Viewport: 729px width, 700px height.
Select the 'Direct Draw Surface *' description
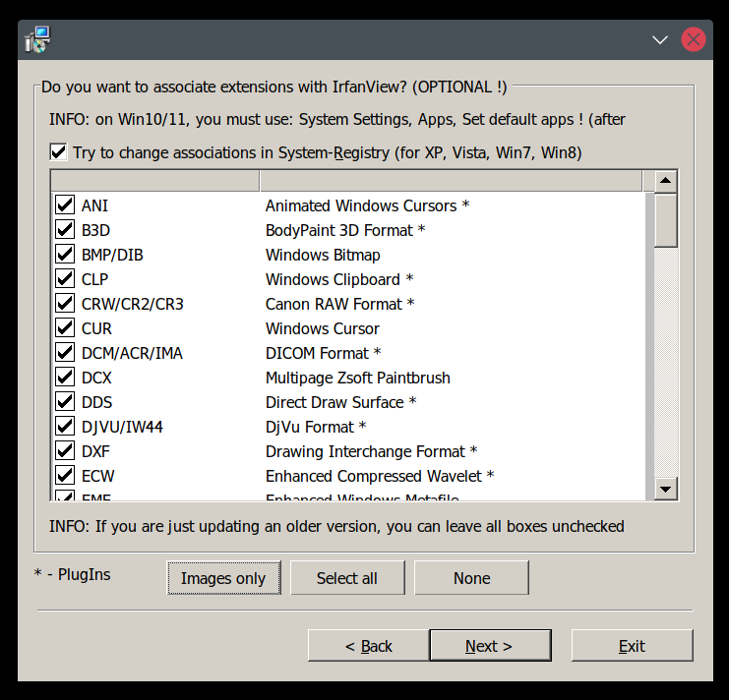[x=340, y=402]
